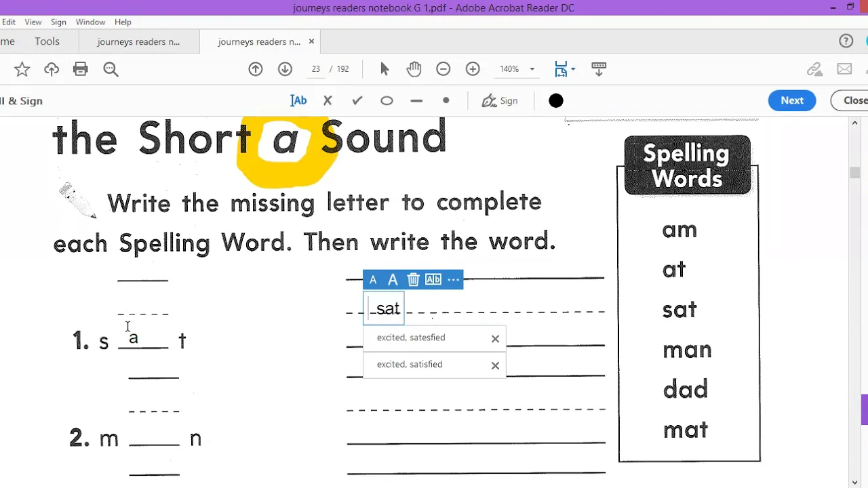The height and width of the screenshot is (488, 868).
Task: Open the Sign pen tool
Action: (500, 101)
